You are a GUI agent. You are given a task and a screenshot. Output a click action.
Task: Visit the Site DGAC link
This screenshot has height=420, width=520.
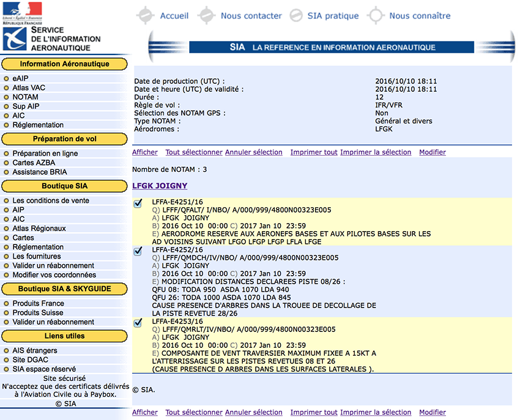tap(30, 359)
